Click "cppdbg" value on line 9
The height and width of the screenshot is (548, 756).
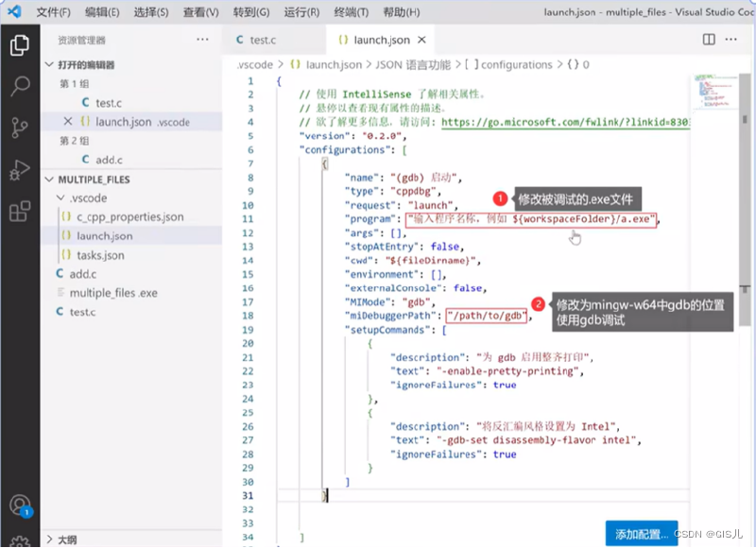click(413, 192)
